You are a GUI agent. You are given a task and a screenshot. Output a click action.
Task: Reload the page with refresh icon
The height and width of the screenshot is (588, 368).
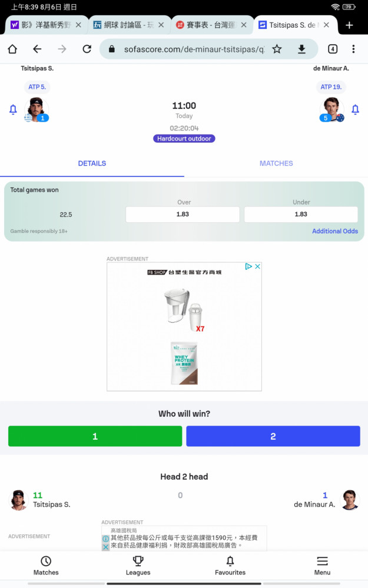click(x=87, y=49)
